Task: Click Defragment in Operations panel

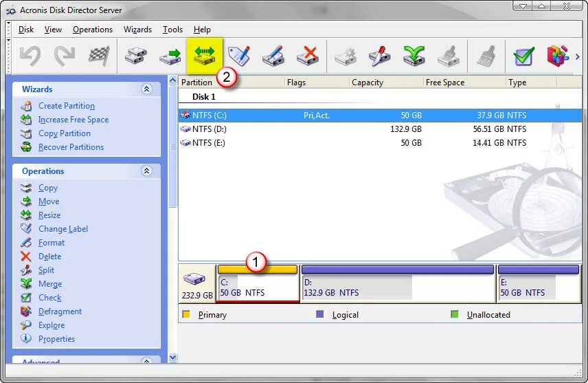Action: 60,311
